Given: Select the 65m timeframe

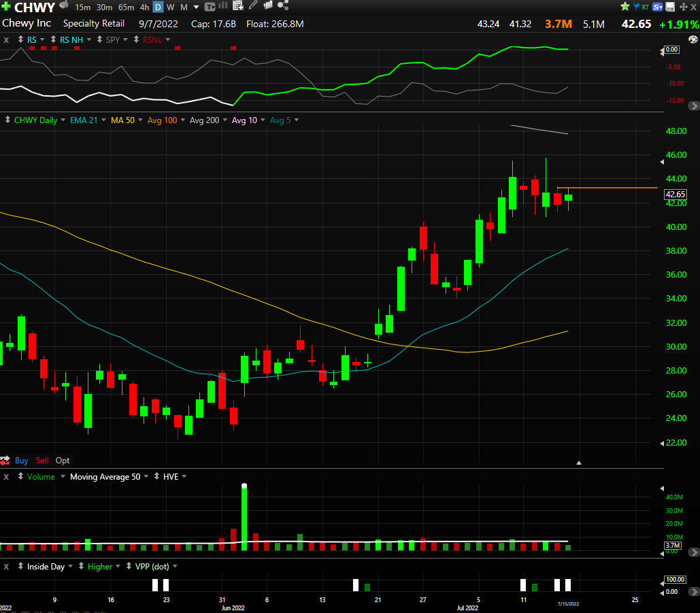Looking at the screenshot, I should pyautogui.click(x=127, y=7).
